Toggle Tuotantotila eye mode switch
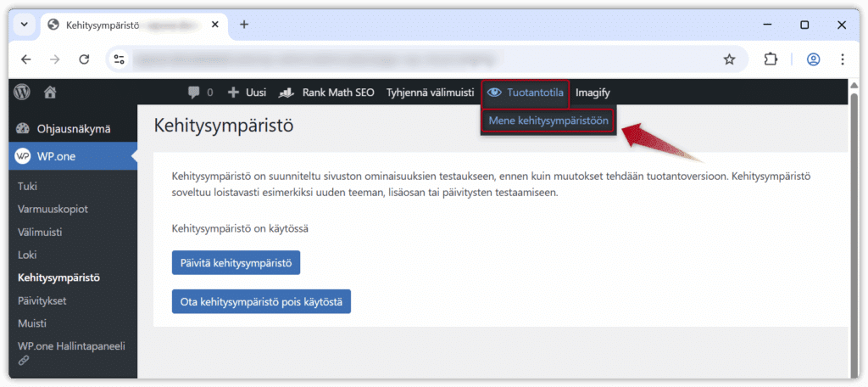The image size is (868, 387). (x=526, y=92)
